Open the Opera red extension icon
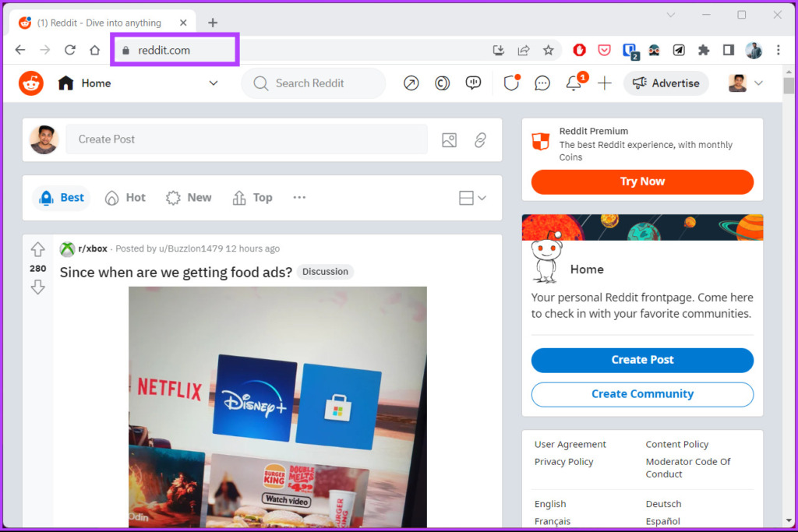This screenshot has height=532, width=798. pos(579,50)
